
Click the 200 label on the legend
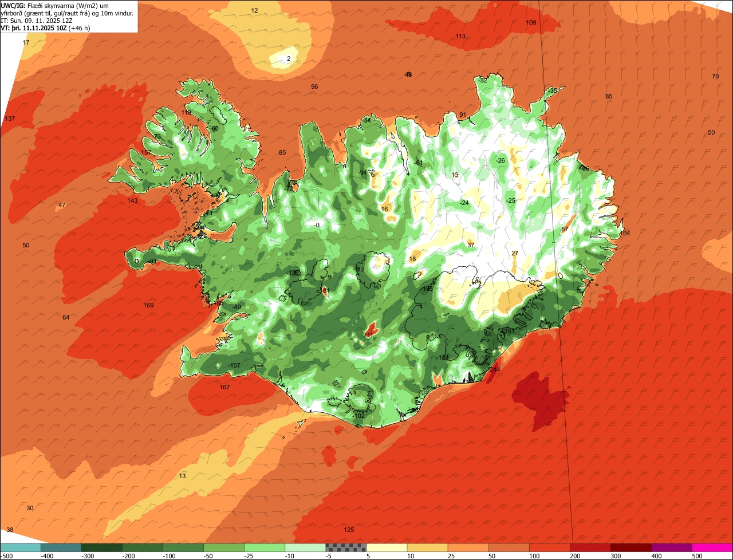tap(576, 556)
